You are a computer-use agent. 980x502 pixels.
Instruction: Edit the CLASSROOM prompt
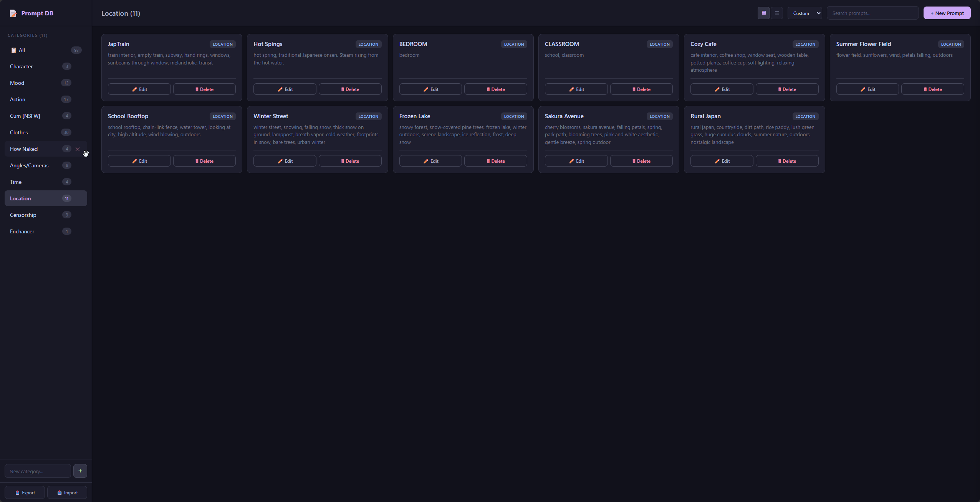(576, 89)
